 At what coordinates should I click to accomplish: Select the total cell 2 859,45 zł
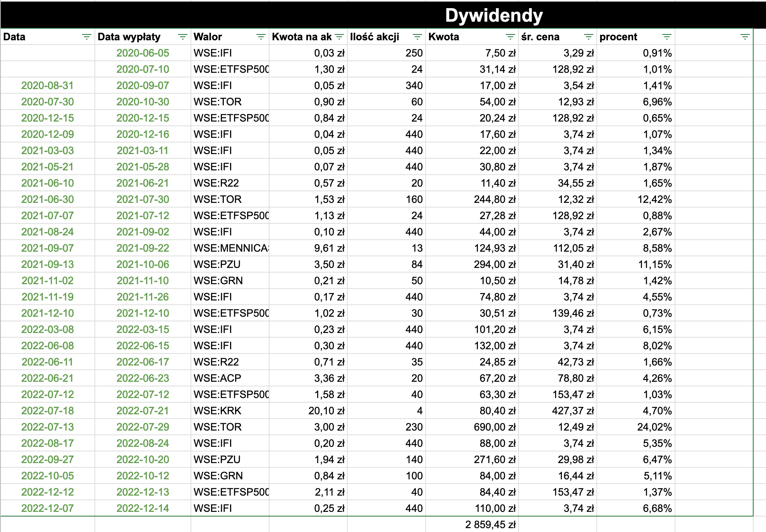(472, 525)
